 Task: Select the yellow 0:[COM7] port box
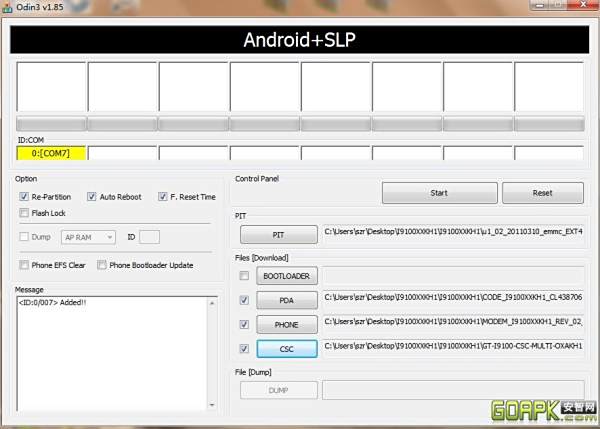point(51,153)
